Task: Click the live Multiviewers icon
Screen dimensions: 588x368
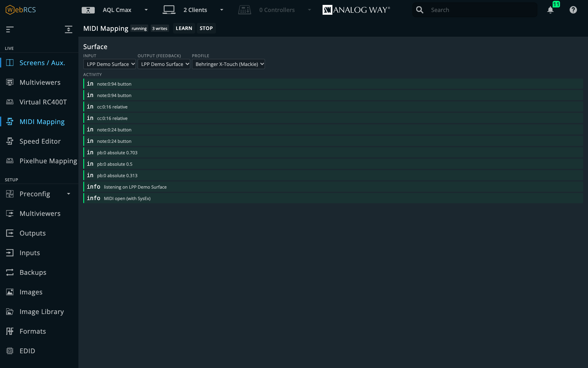Action: click(10, 82)
